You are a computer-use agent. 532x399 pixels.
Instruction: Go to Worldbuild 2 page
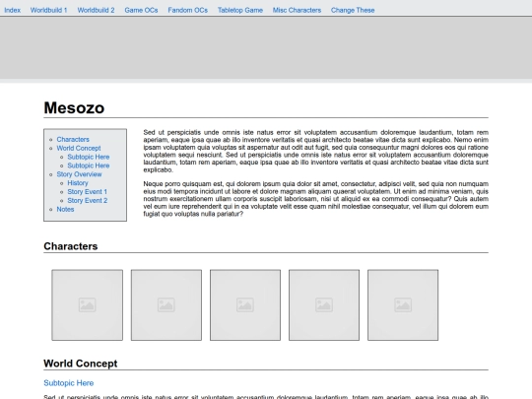click(x=96, y=10)
